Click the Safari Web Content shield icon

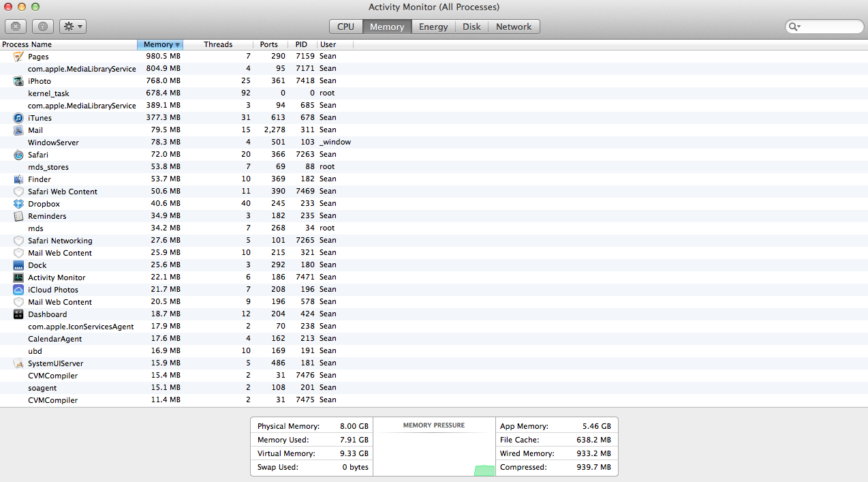18,192
